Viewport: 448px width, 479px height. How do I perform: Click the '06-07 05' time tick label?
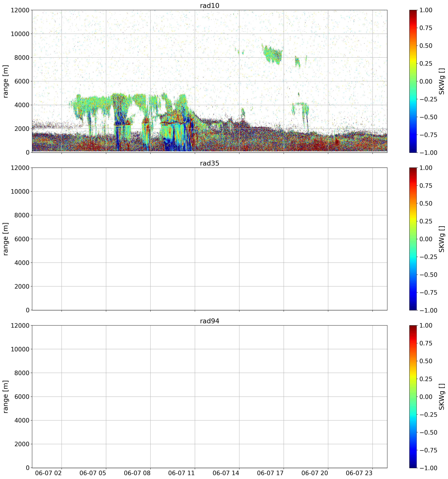pyautogui.click(x=93, y=473)
